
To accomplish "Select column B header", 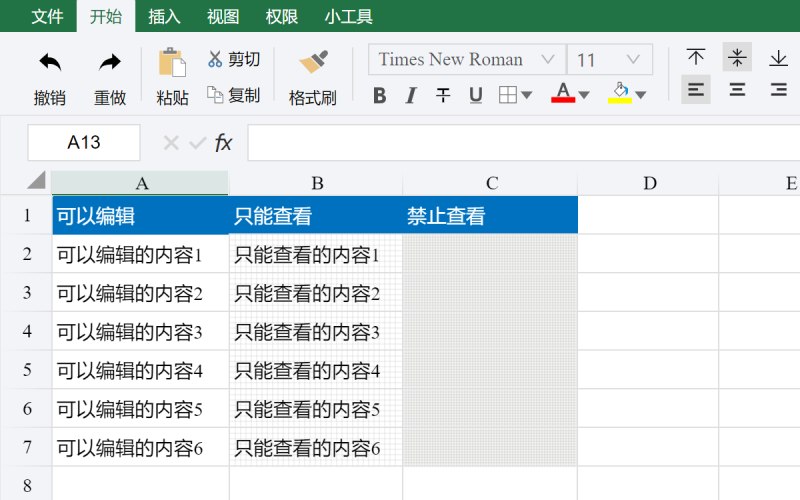I will [316, 183].
